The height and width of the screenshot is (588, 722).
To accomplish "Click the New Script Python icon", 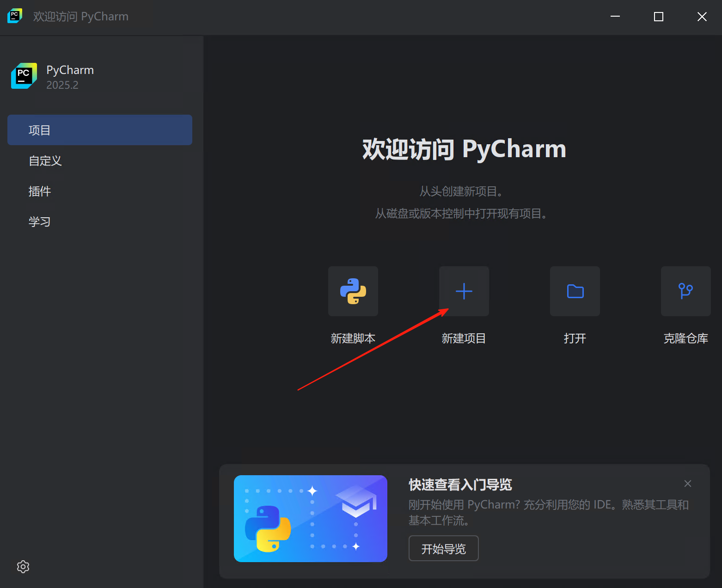I will pyautogui.click(x=353, y=291).
